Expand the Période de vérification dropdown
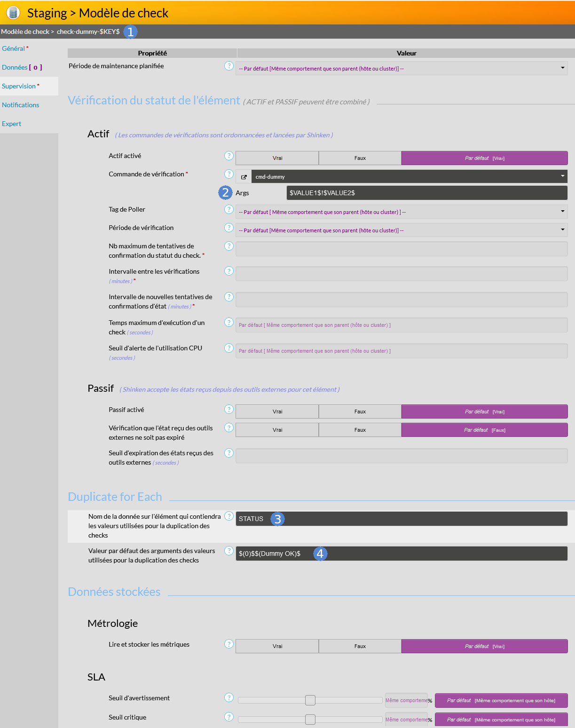Screen dimensions: 575x728 point(401,230)
